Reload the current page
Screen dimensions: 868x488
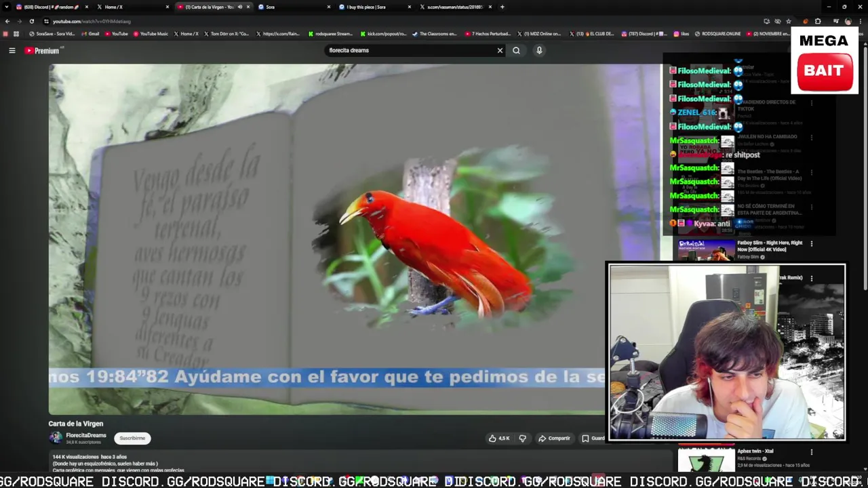31,21
